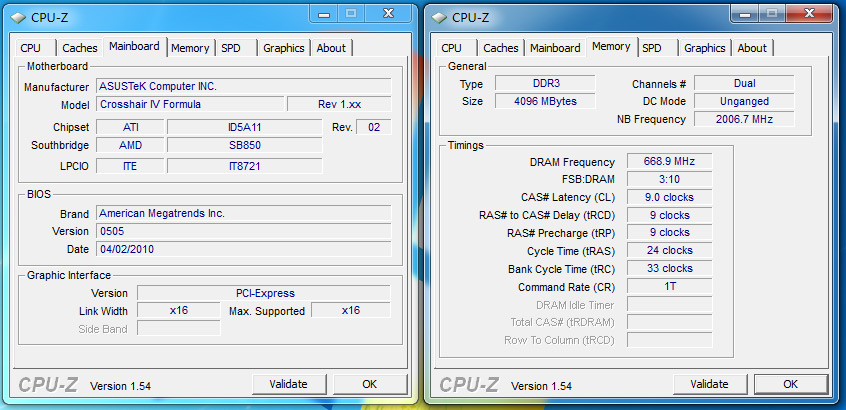Click the tRCD 9 clocks field
The image size is (846, 410).
pos(670,215)
